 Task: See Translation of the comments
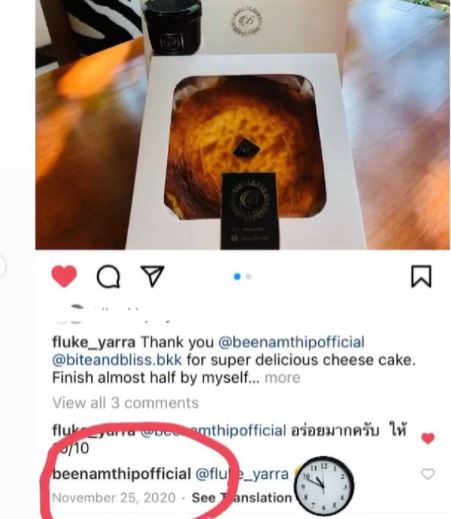tap(242, 498)
